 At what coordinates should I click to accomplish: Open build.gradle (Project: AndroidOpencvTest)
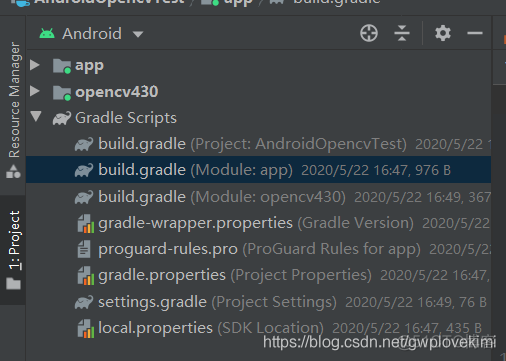258,144
